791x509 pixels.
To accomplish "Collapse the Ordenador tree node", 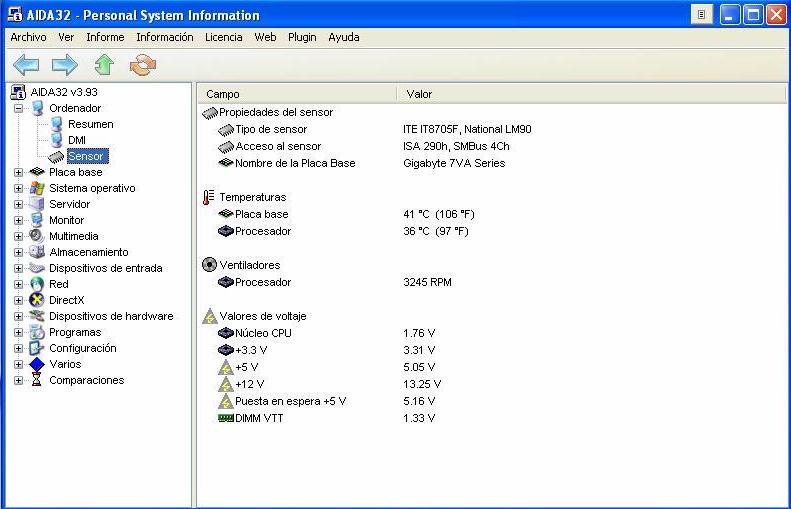I will [19, 108].
